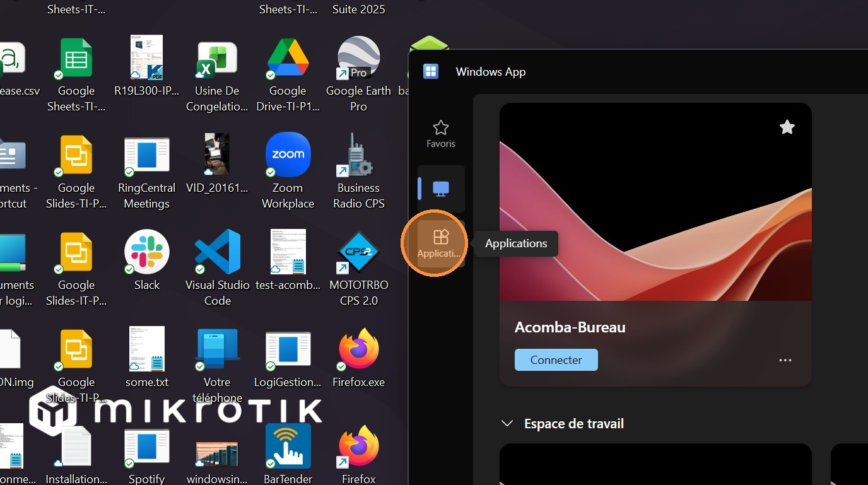This screenshot has width=868, height=485.
Task: Select the Usine De Congelation Excel file
Action: tap(217, 74)
